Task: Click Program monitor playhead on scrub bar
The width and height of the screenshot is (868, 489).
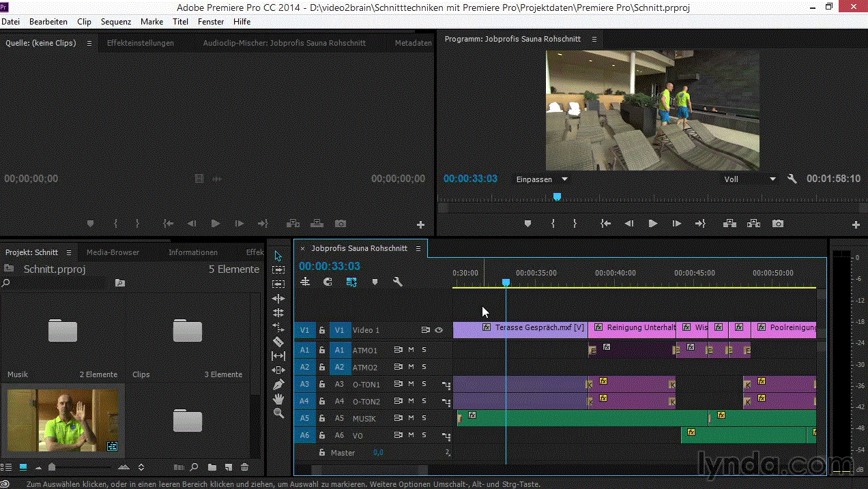Action: [x=557, y=196]
